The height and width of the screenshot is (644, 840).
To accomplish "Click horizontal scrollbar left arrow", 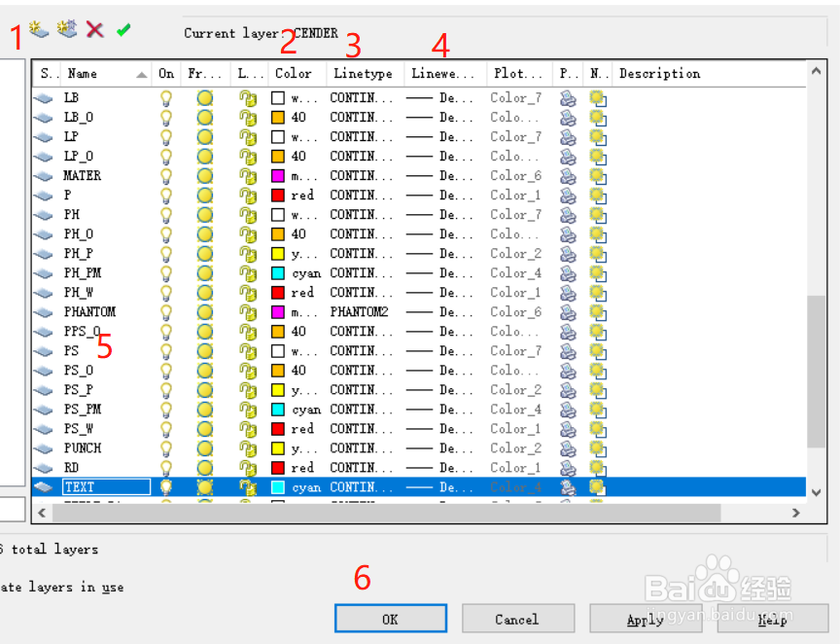I will tap(42, 513).
